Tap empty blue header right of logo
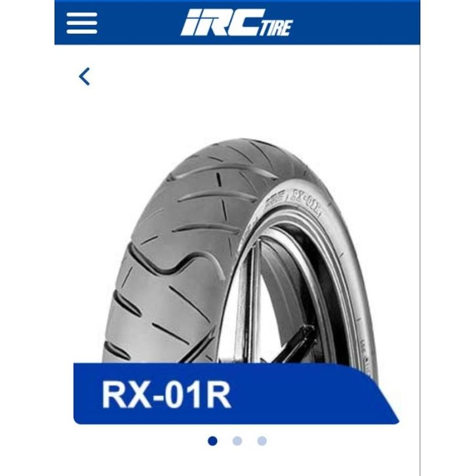The width and height of the screenshot is (476, 476). point(357,23)
